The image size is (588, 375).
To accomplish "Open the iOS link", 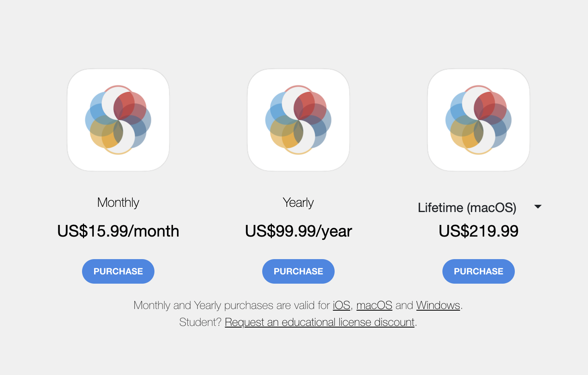I will [341, 305].
